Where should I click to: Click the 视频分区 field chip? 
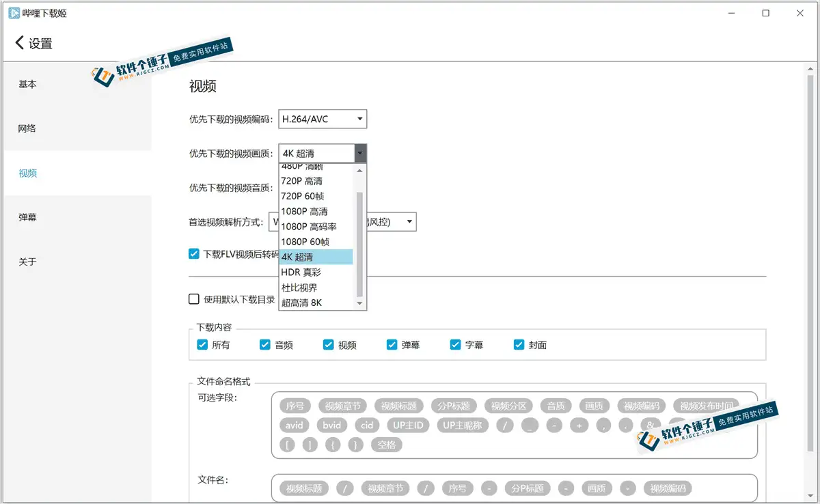click(509, 406)
